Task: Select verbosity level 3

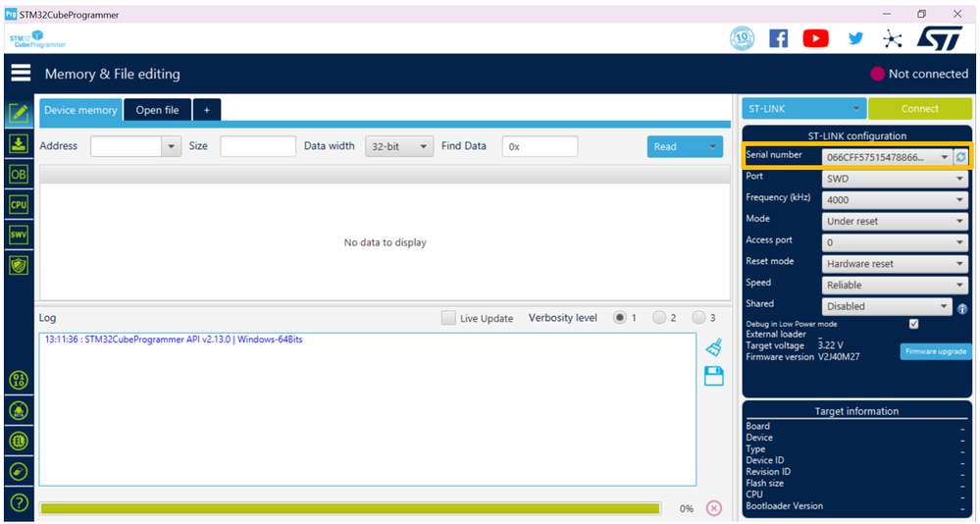Action: tap(698, 318)
